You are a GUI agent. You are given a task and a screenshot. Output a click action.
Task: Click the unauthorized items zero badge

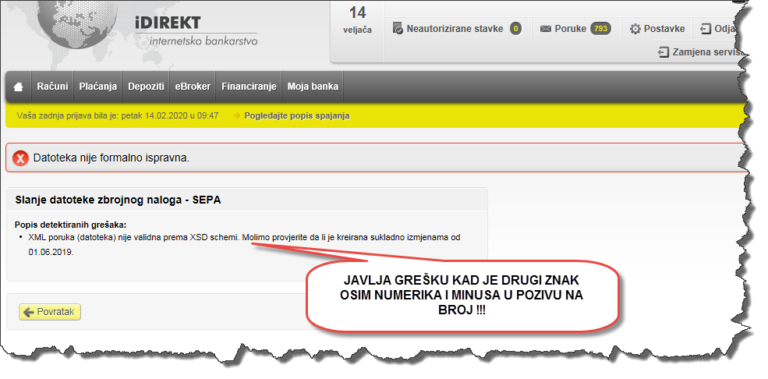coord(515,29)
